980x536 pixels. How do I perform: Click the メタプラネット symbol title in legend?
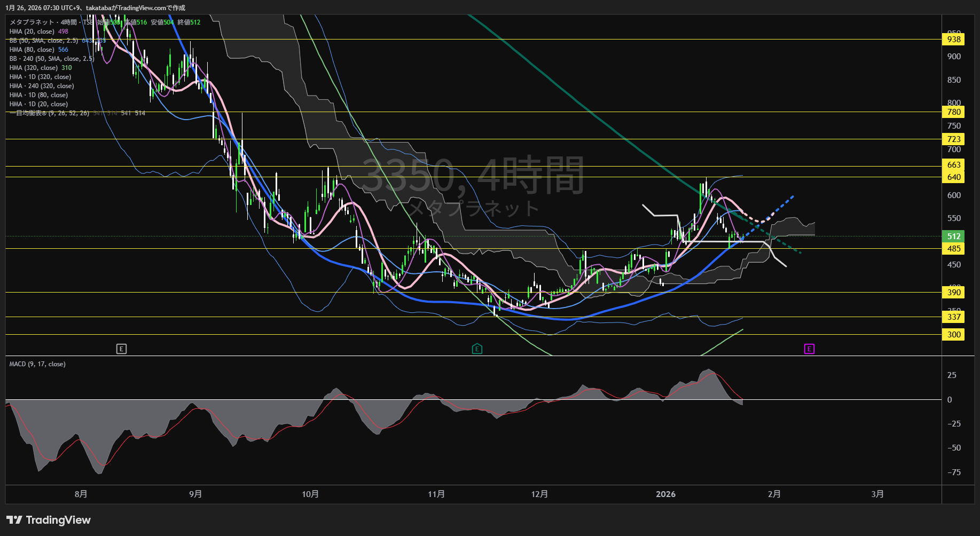click(32, 22)
